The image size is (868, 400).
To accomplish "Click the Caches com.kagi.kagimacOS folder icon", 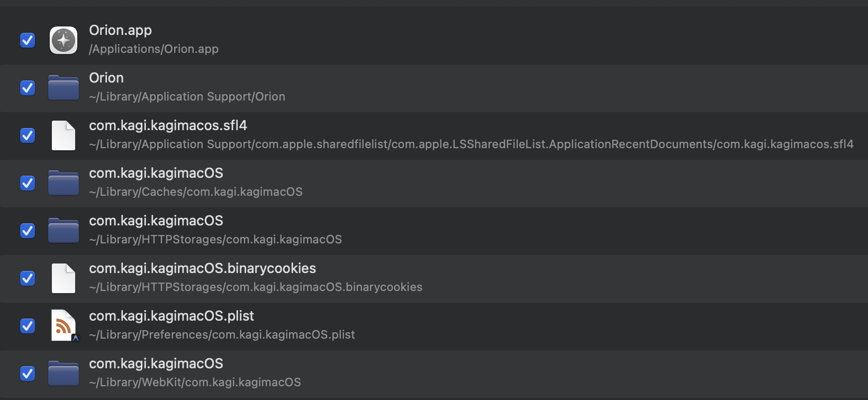I will pos(64,183).
